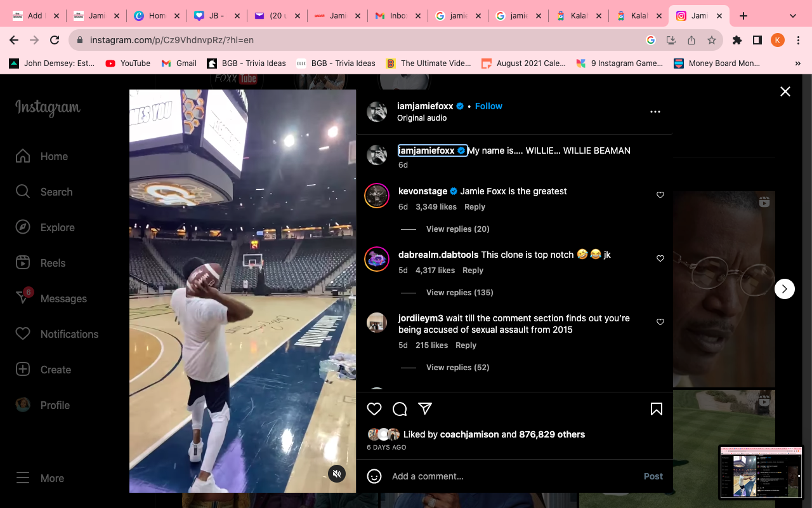
Task: Switch to the Inbox Gmail tab
Action: [396, 16]
